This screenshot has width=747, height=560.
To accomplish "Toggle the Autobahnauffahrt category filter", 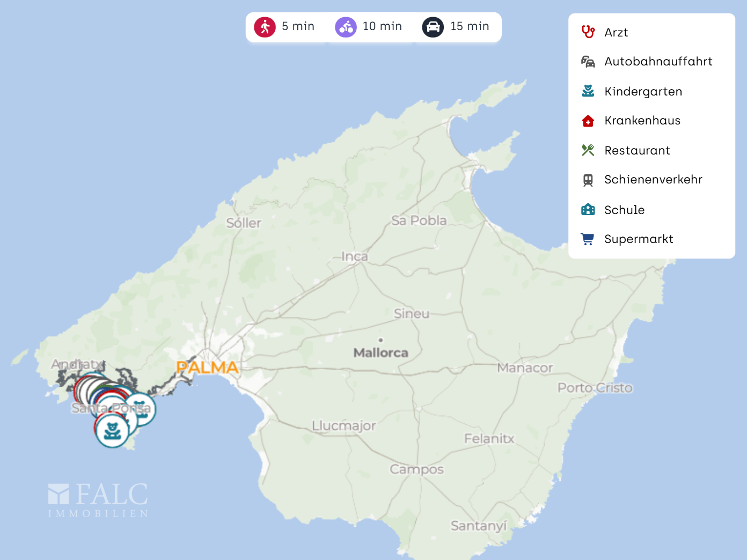I will tap(658, 62).
